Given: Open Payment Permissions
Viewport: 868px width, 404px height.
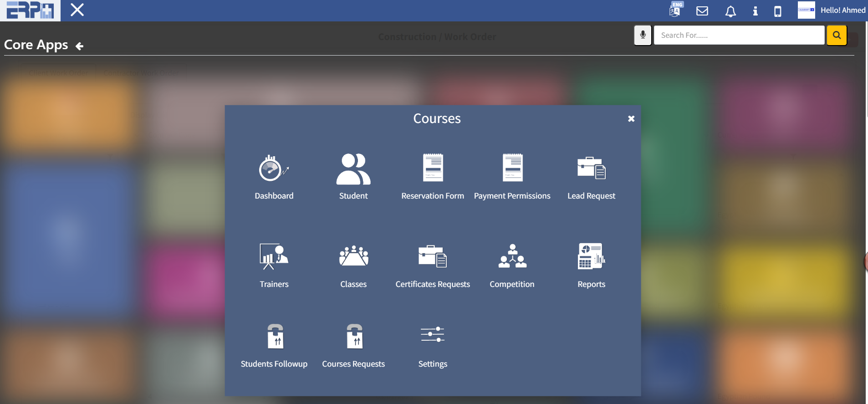Looking at the screenshot, I should tap(512, 168).
